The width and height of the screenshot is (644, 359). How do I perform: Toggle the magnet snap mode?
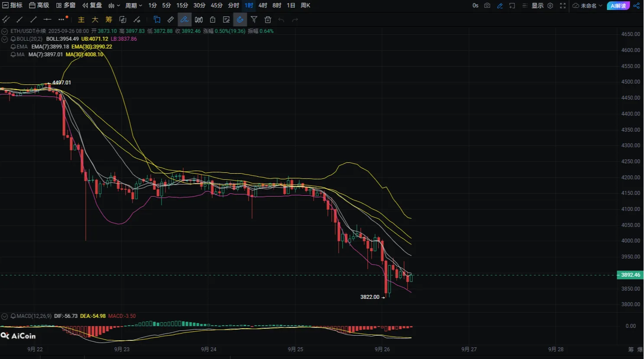[240, 19]
